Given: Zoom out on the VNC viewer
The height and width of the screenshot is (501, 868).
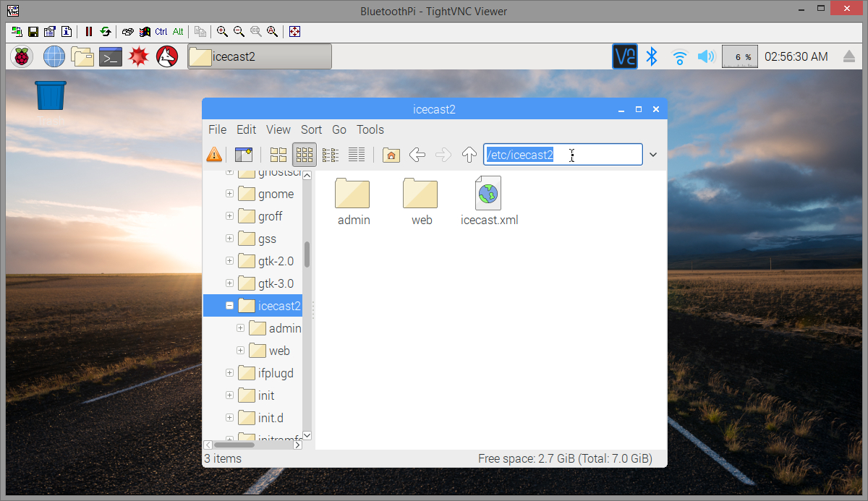Looking at the screenshot, I should 239,32.
